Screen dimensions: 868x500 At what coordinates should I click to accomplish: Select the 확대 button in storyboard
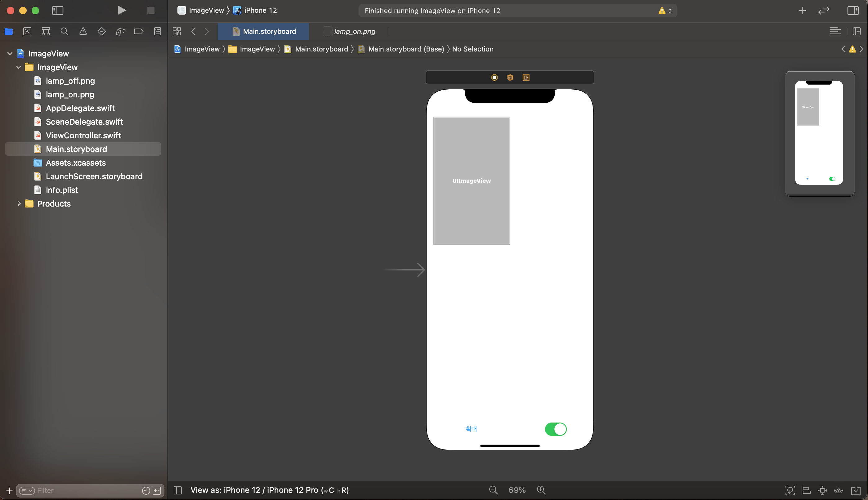tap(471, 429)
